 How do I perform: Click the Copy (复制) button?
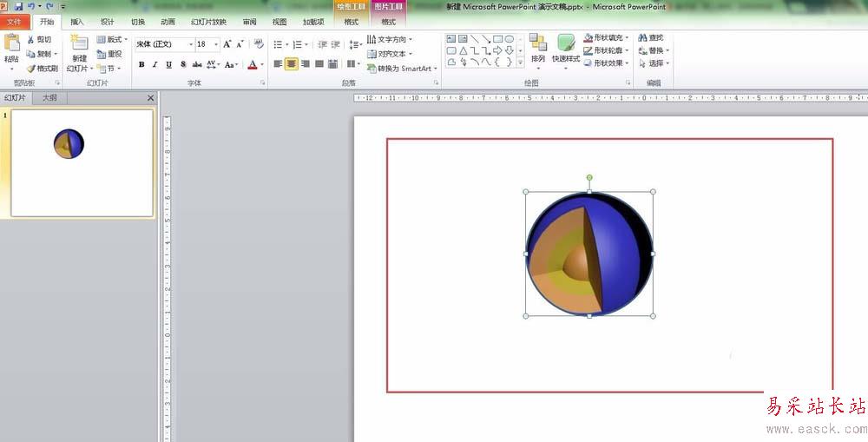(42, 54)
